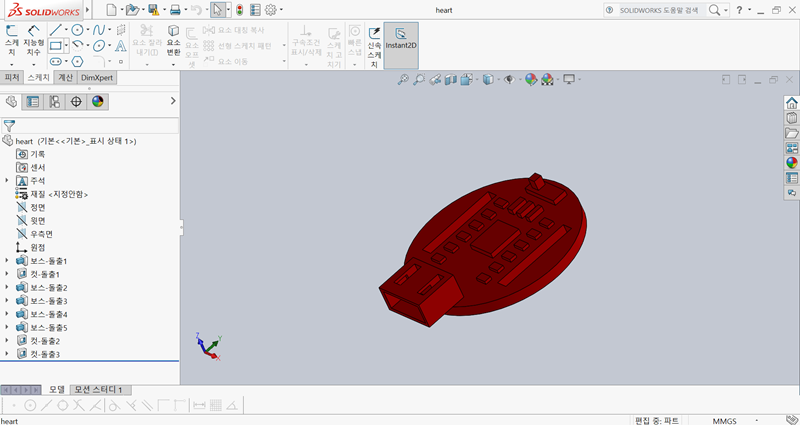Click the Print icon
The image size is (800, 425).
[x=175, y=10]
